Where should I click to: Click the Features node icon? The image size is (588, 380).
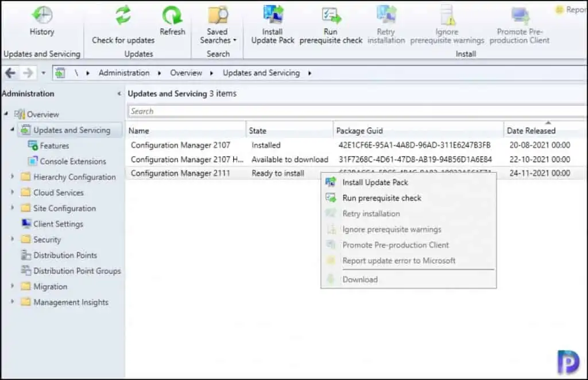33,145
